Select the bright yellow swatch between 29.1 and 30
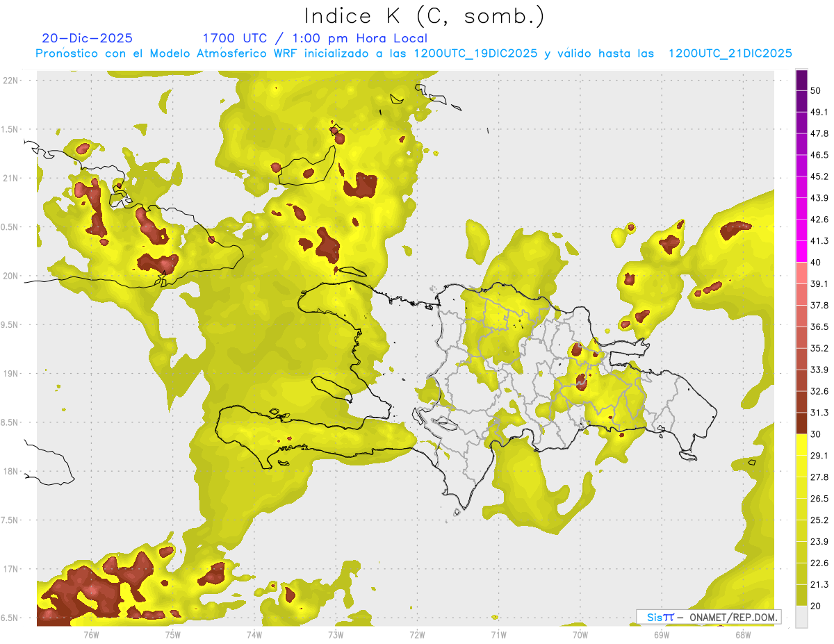The height and width of the screenshot is (644, 834). [x=802, y=445]
